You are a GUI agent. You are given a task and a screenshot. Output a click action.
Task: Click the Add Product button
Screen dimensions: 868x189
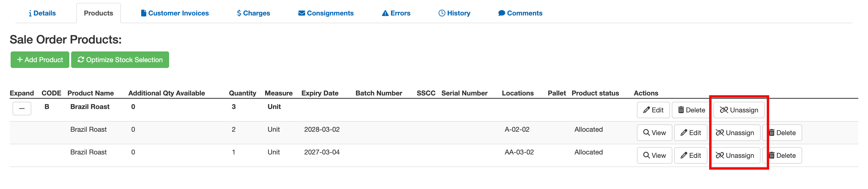[x=40, y=59]
